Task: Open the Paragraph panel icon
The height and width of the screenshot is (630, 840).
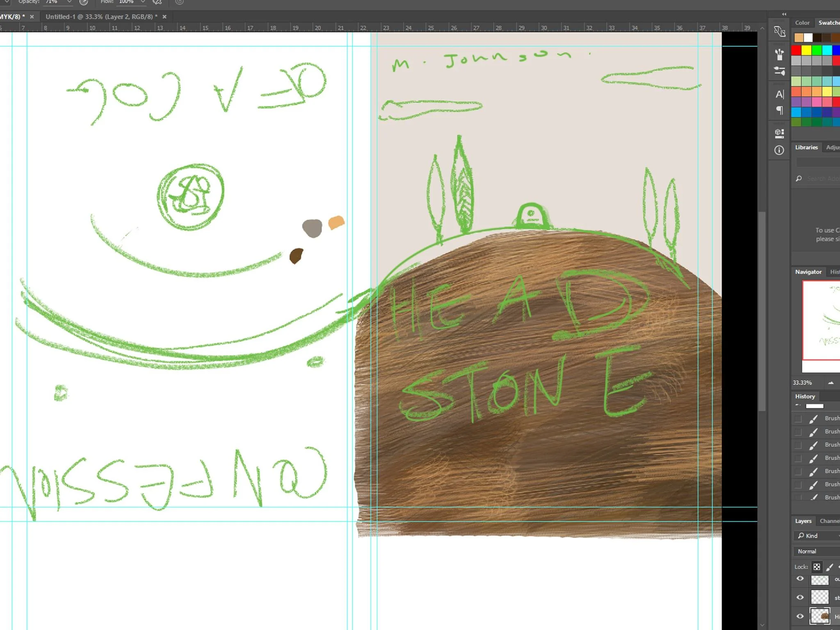Action: 779,110
